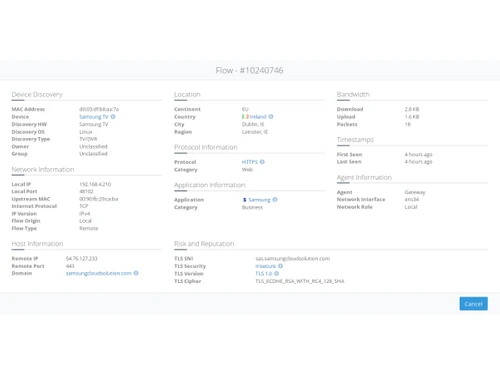Image resolution: width=500 pixels, height=375 pixels.
Task: Select the Continent value EU
Action: tap(245, 109)
